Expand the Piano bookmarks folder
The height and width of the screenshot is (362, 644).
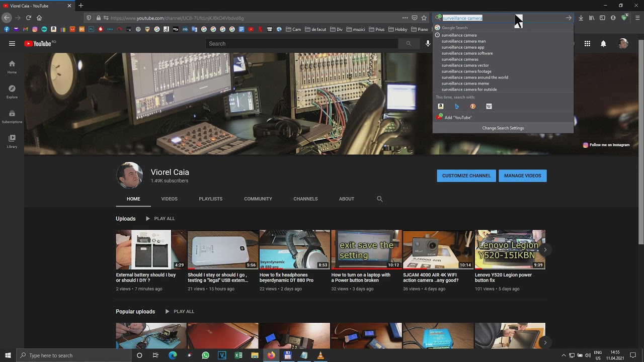point(419,29)
